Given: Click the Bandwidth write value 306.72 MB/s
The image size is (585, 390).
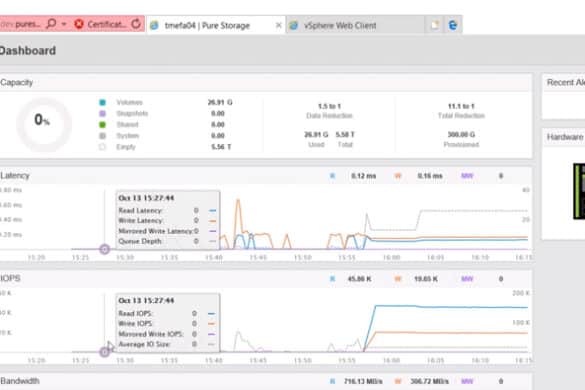Looking at the screenshot, I should [x=429, y=381].
